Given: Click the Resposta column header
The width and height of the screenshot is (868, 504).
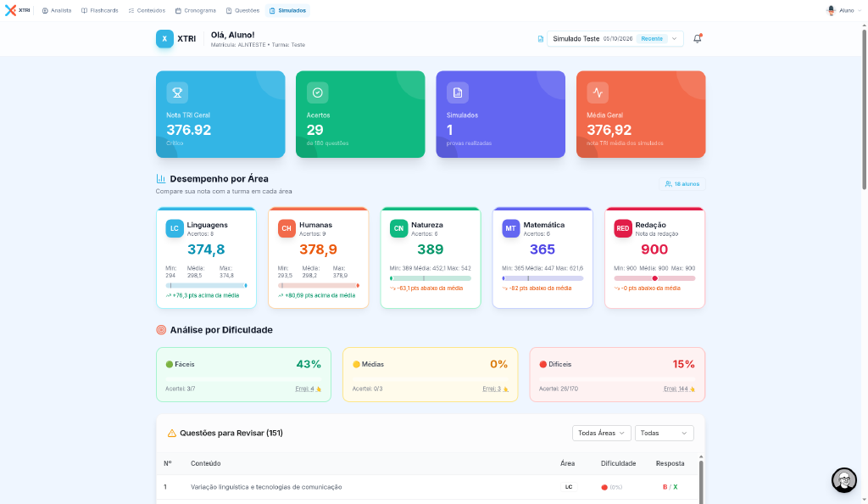Looking at the screenshot, I should (x=670, y=463).
